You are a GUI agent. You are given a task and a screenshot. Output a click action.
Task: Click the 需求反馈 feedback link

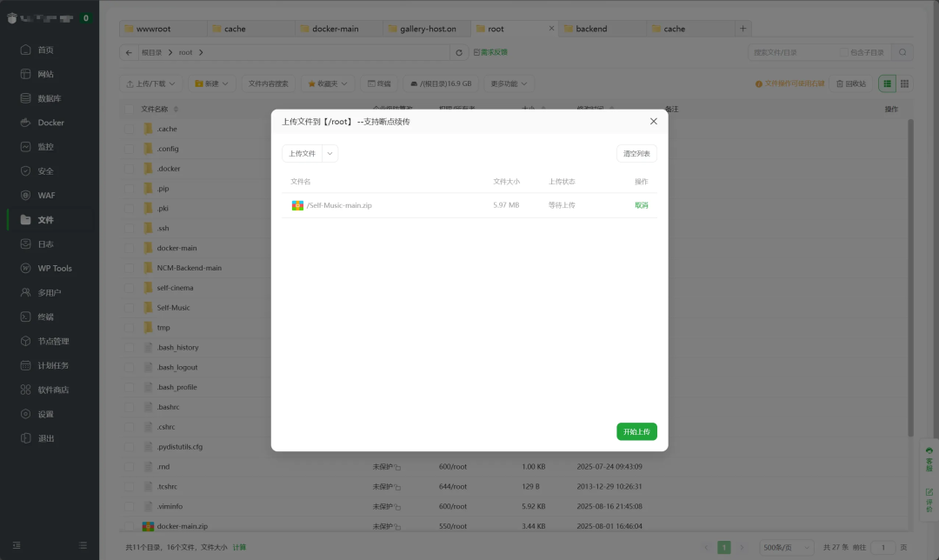tap(490, 53)
